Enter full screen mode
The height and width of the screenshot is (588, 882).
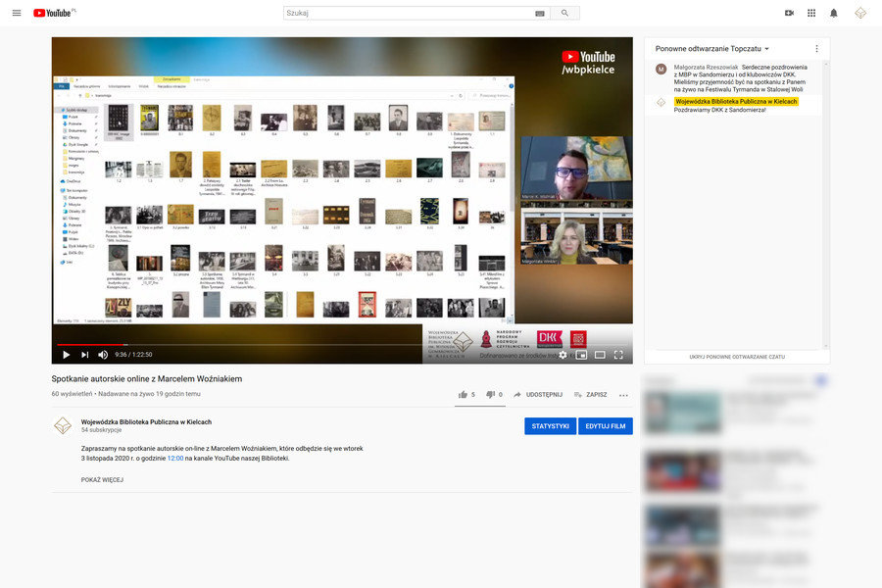point(618,355)
